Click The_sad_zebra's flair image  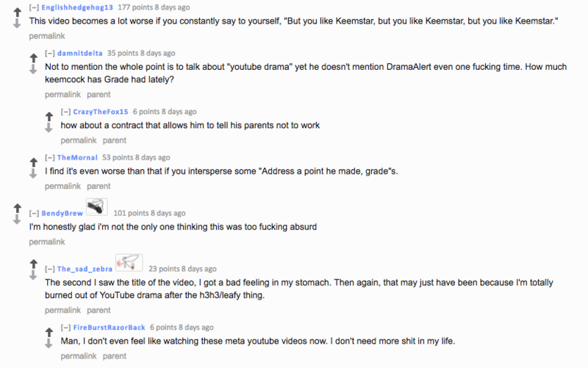coord(128,263)
